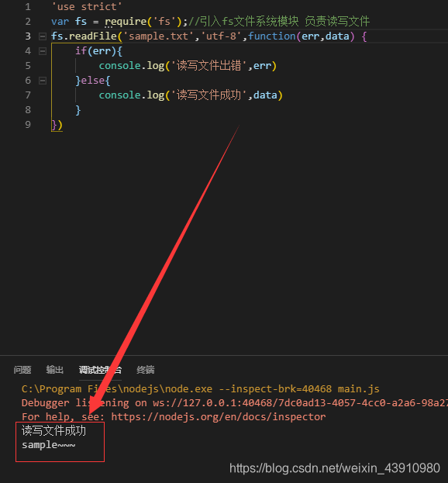Image resolution: width=448 pixels, height=483 pixels.
Task: Click the 'utf-8' string argument
Action: click(221, 36)
